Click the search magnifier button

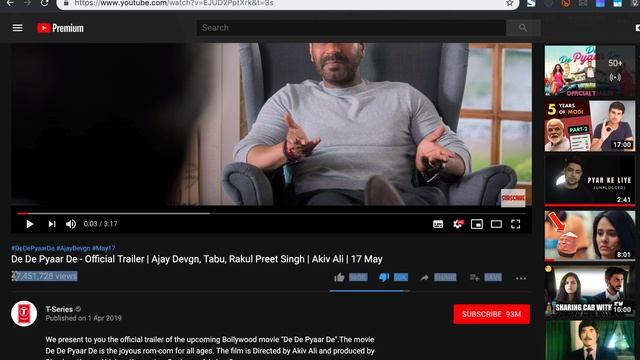tap(523, 28)
